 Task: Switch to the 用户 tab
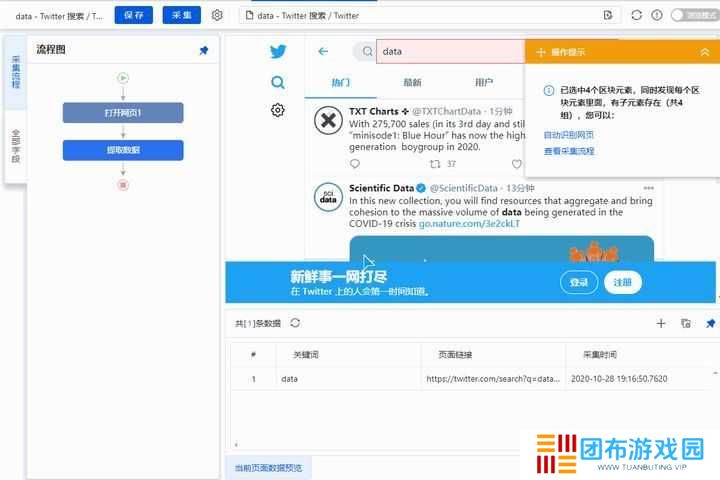(x=484, y=83)
